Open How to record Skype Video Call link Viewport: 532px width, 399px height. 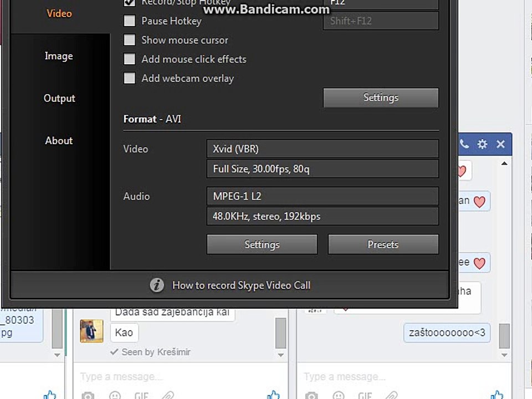pos(241,285)
